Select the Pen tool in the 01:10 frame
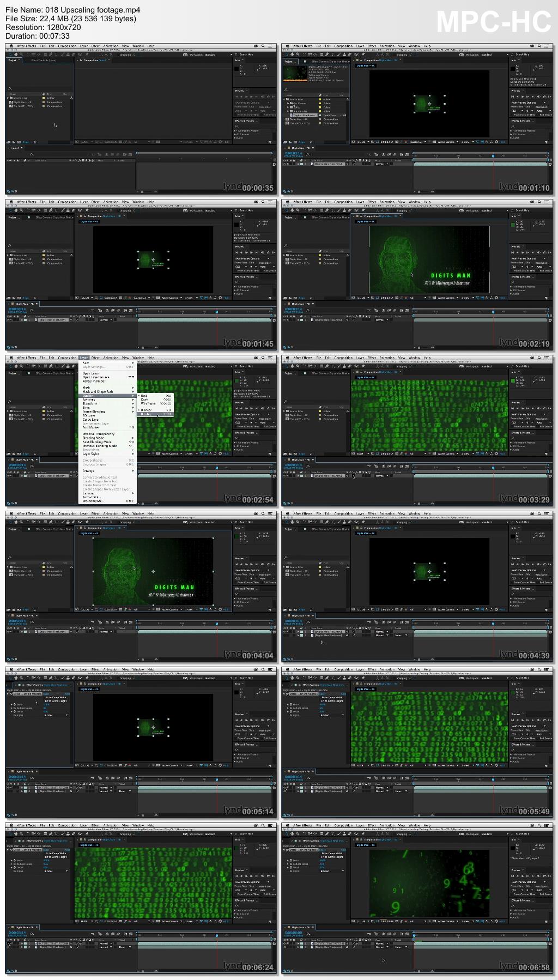This screenshot has width=558, height=980. [x=327, y=55]
